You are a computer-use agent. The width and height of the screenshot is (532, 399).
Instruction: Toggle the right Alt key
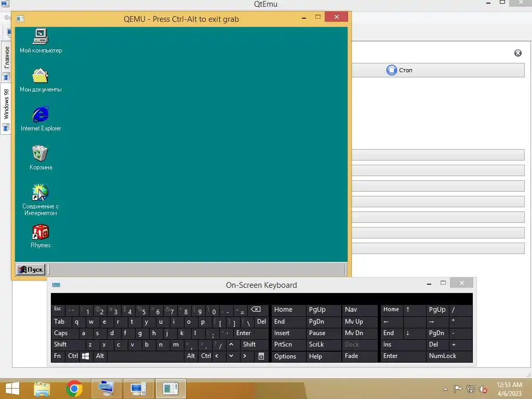[x=191, y=356]
